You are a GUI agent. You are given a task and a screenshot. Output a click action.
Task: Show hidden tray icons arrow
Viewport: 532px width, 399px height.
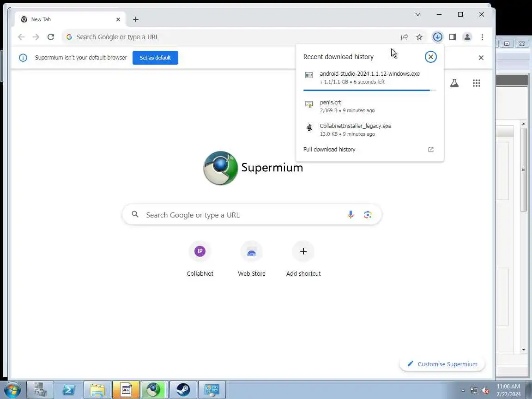tap(463, 391)
